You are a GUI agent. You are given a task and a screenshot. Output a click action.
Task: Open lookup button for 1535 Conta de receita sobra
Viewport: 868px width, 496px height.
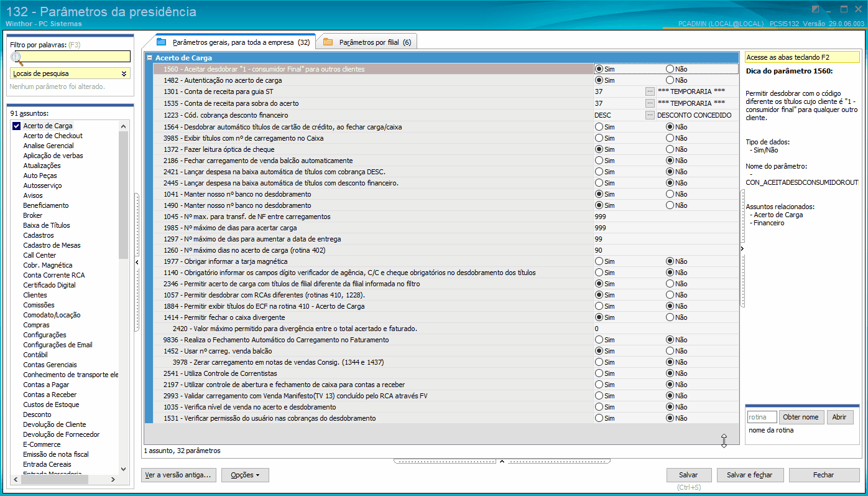650,103
